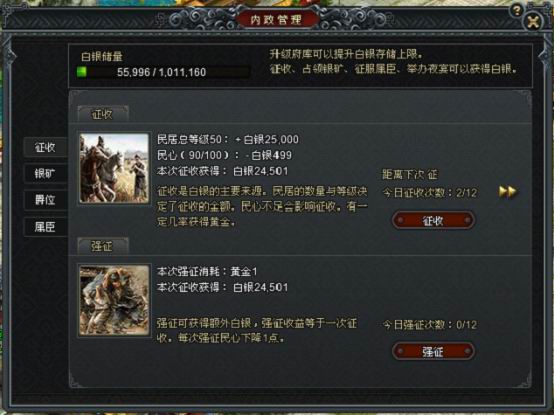Viewport: 554px width, 415px height.
Task: Click the green silver storage icon
Action: [x=82, y=72]
